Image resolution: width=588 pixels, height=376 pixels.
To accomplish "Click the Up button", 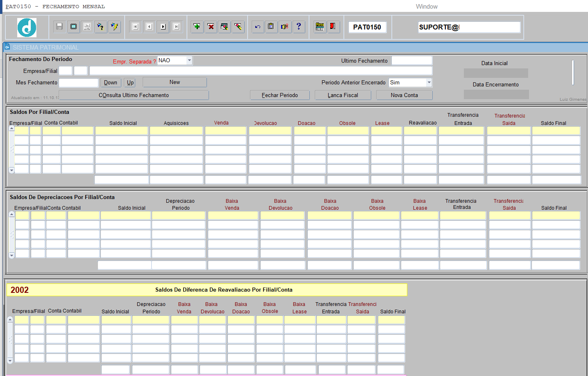I will coord(130,82).
